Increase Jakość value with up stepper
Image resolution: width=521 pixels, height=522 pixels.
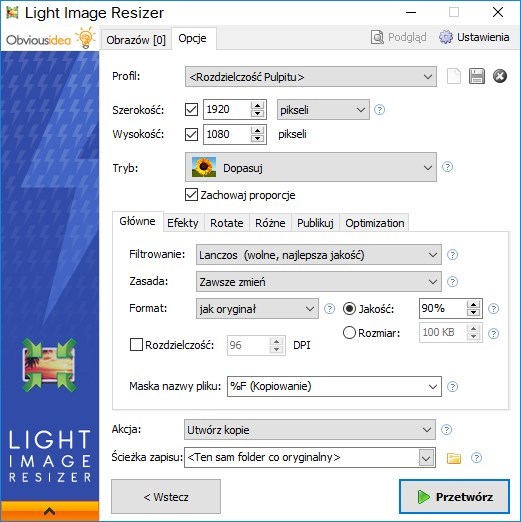click(473, 304)
